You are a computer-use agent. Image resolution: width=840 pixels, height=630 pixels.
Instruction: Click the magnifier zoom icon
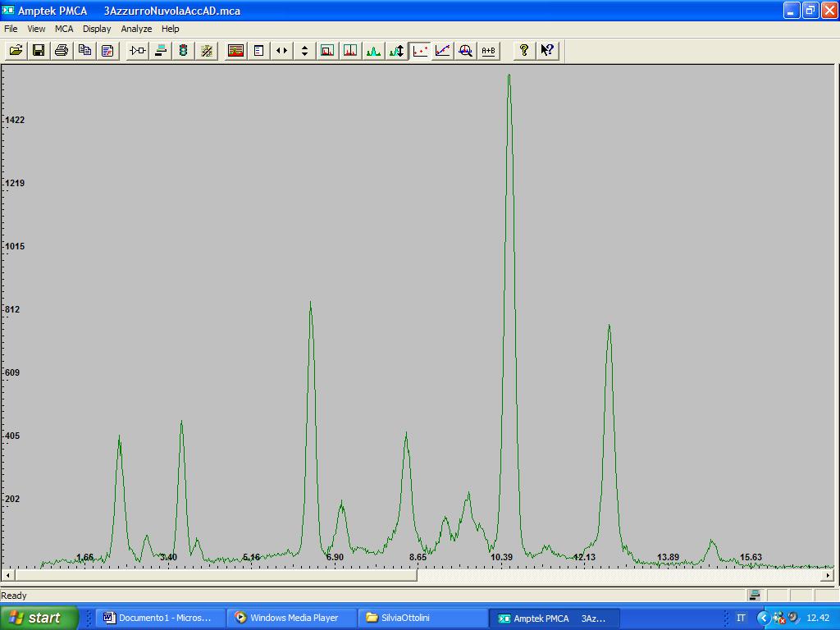[466, 50]
